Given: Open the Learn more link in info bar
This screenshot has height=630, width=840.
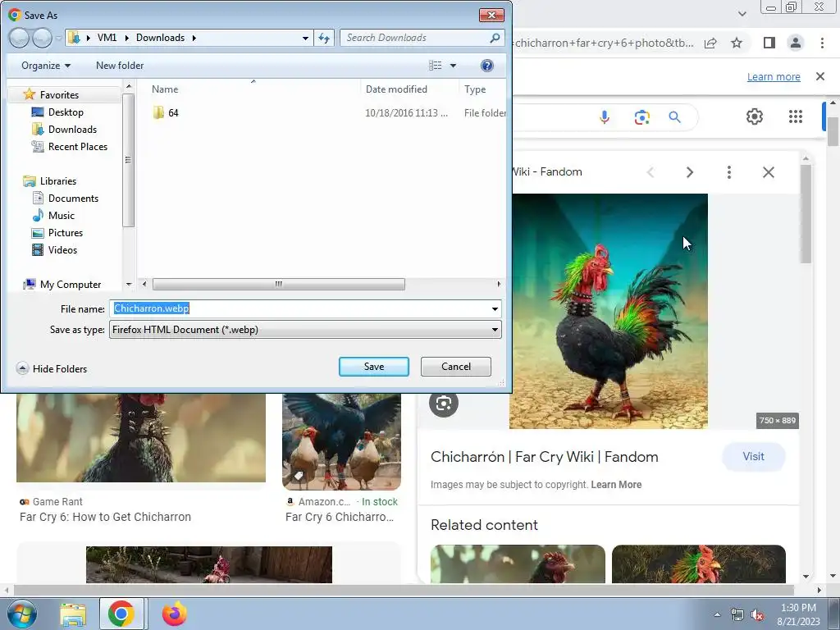Looking at the screenshot, I should [x=774, y=76].
